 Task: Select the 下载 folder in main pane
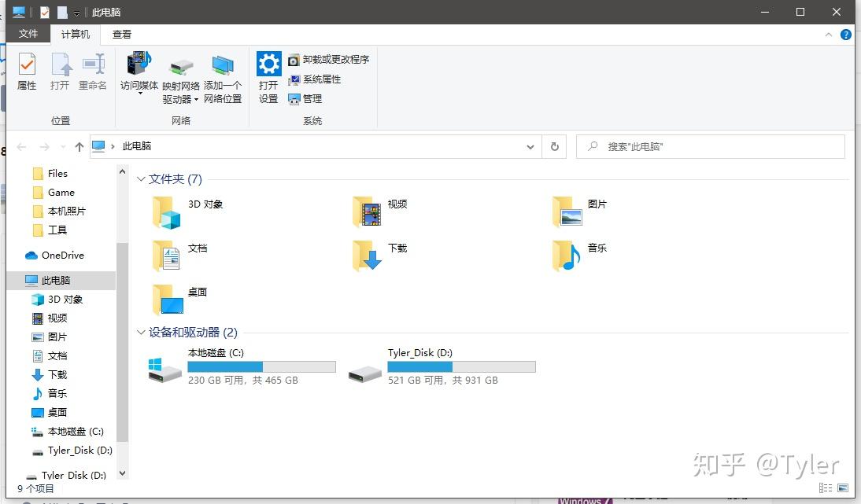[x=380, y=256]
